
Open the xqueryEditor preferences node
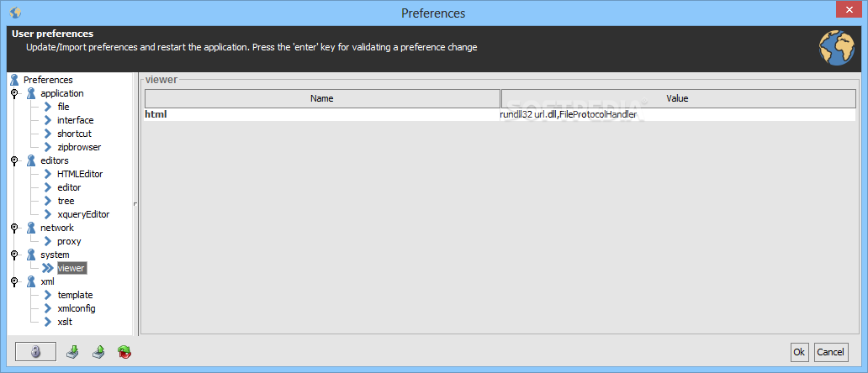click(83, 214)
